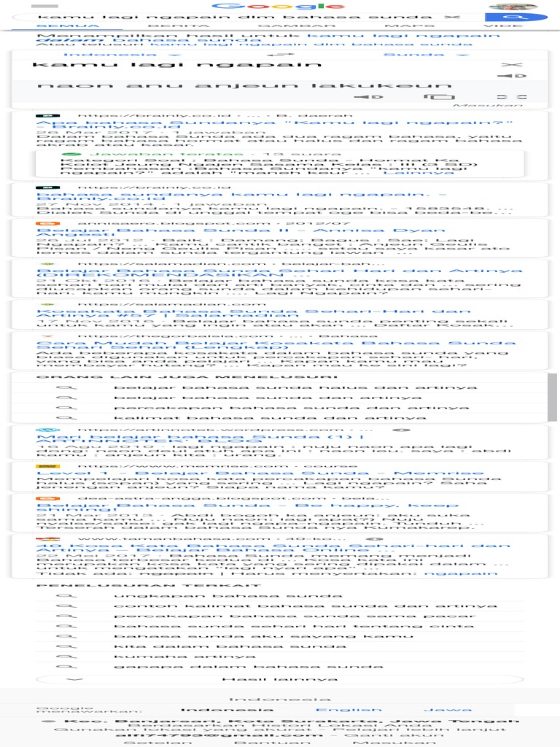Open 'Setelan' in the footer
The height and width of the screenshot is (747, 560).
[x=159, y=743]
